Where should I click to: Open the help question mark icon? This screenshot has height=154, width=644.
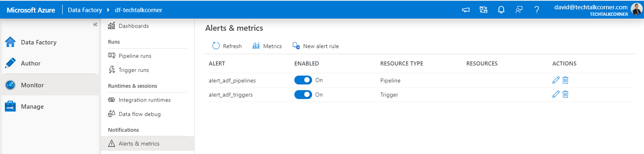point(537,10)
